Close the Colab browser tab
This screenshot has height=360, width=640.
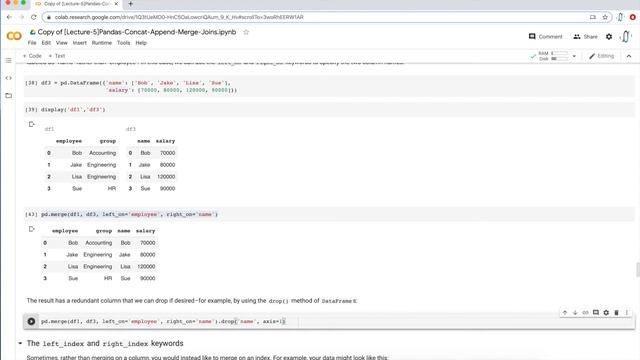click(x=116, y=4)
